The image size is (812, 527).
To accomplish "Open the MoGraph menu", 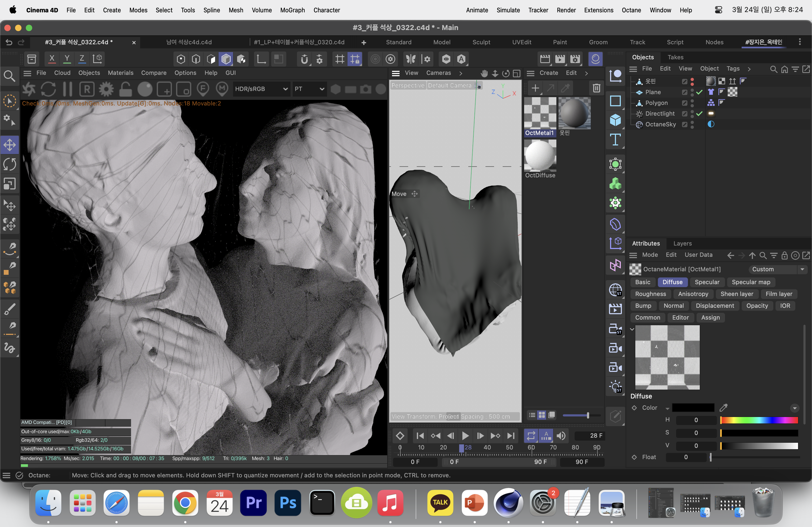I will 292,10.
